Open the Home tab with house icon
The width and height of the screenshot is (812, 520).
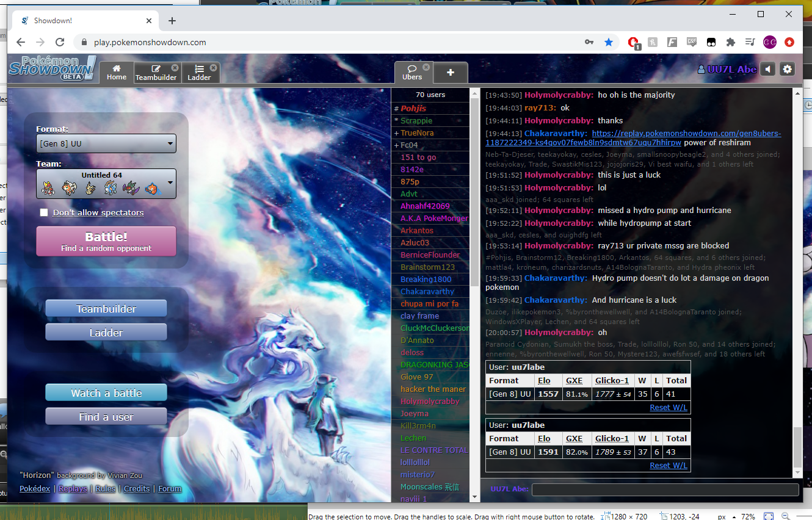coord(116,73)
